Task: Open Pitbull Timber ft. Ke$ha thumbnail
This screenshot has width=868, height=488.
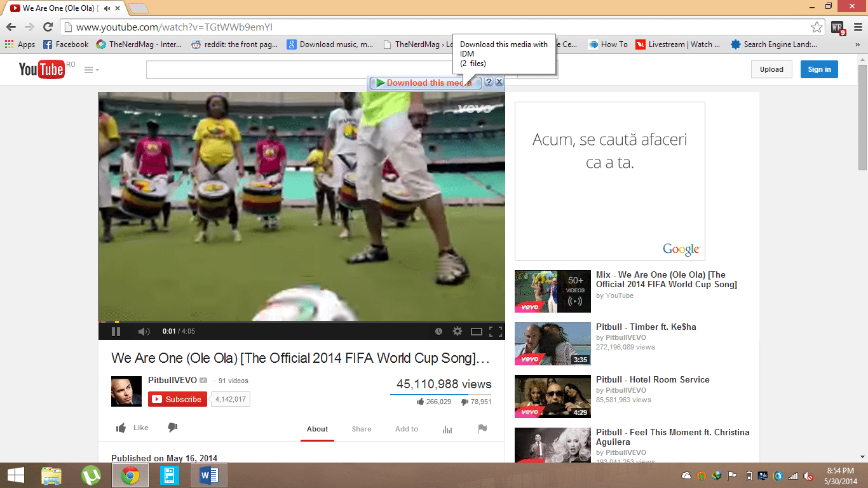Action: click(x=552, y=344)
